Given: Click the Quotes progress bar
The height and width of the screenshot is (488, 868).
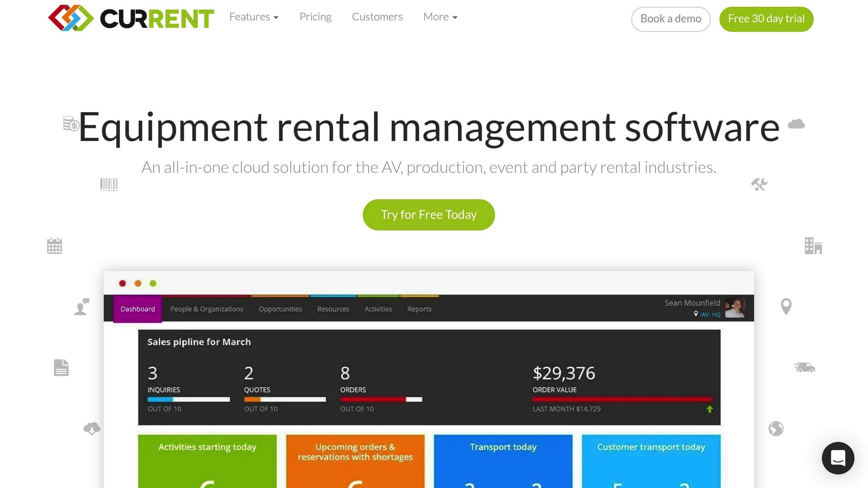Looking at the screenshot, I should (285, 399).
